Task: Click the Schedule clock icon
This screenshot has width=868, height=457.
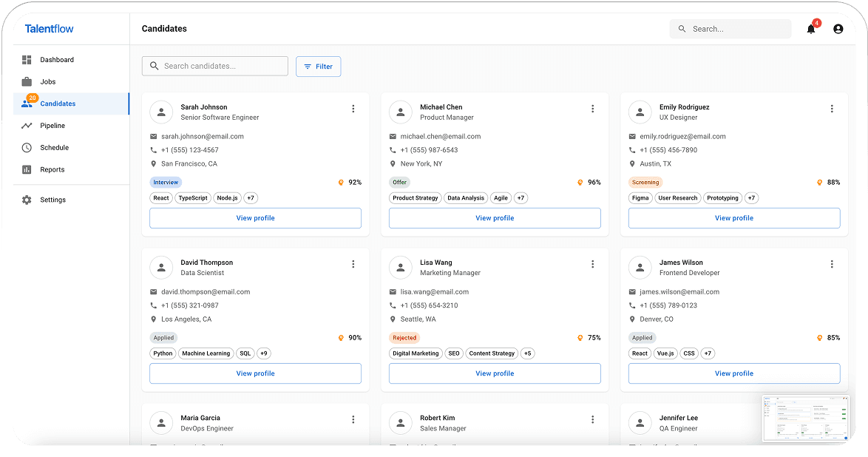Action: click(x=27, y=148)
